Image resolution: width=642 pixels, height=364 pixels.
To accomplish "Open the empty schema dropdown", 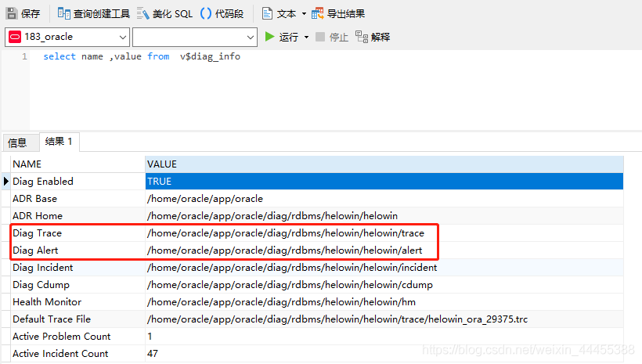I will pos(195,38).
